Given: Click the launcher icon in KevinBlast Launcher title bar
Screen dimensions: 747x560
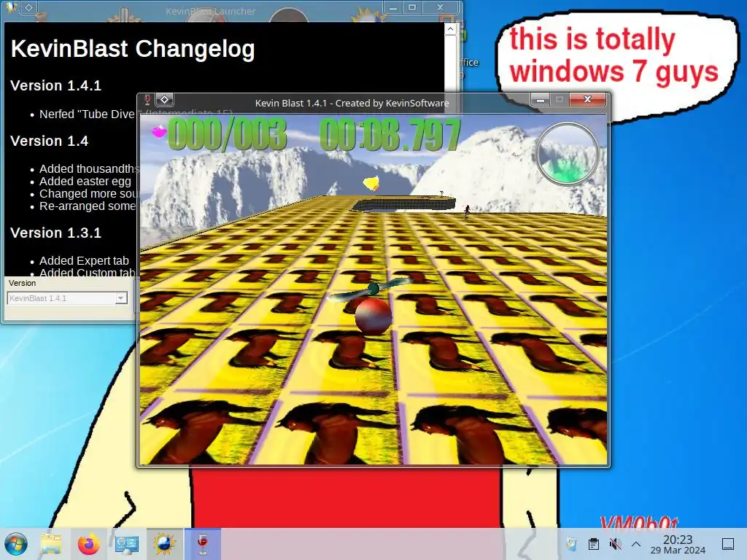Looking at the screenshot, I should (x=12, y=7).
